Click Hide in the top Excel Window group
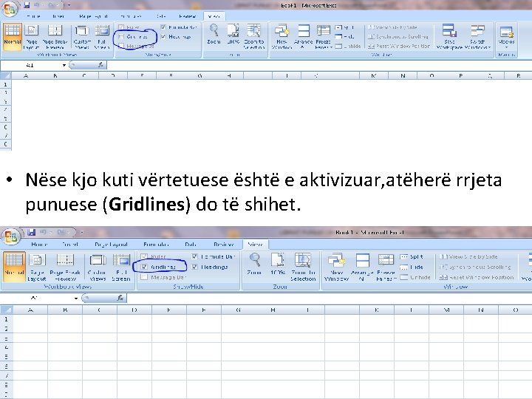The width and height of the screenshot is (532, 399). (x=345, y=36)
